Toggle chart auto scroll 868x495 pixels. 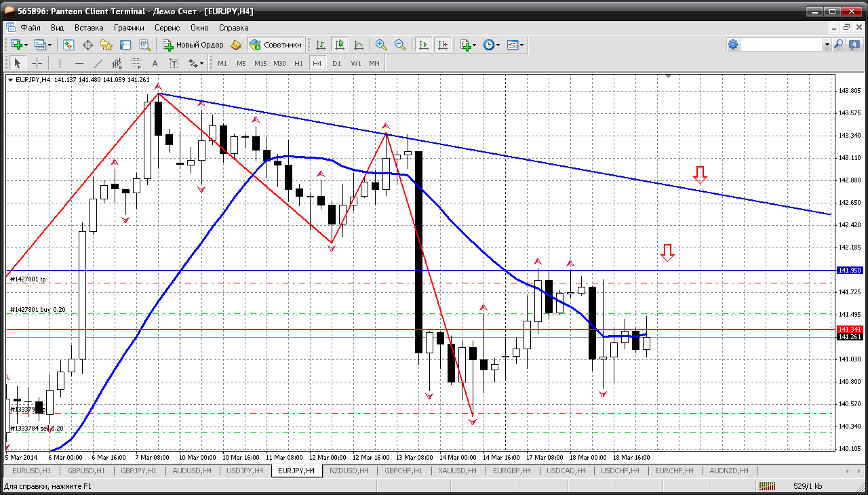click(424, 45)
